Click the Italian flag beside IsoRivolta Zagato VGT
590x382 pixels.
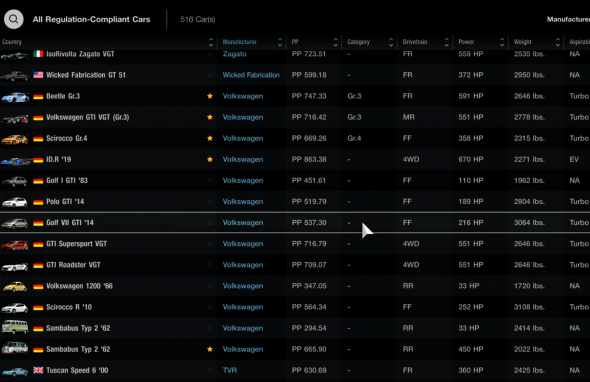coord(38,54)
